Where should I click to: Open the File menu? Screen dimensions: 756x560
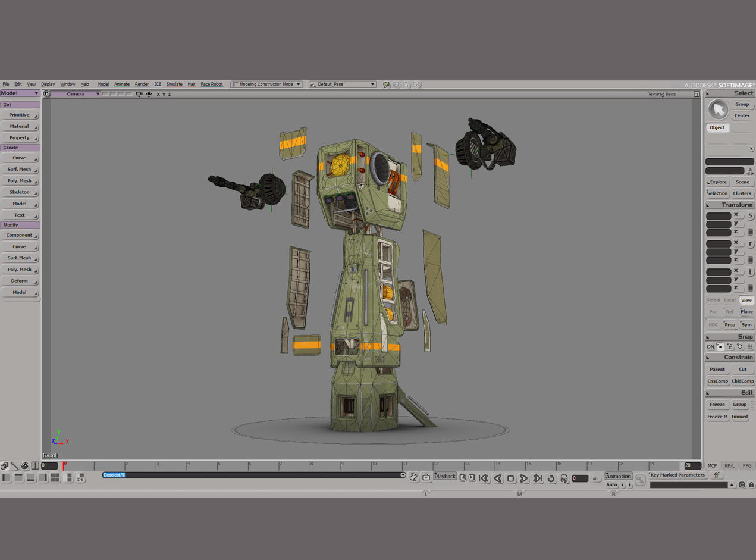(x=5, y=85)
